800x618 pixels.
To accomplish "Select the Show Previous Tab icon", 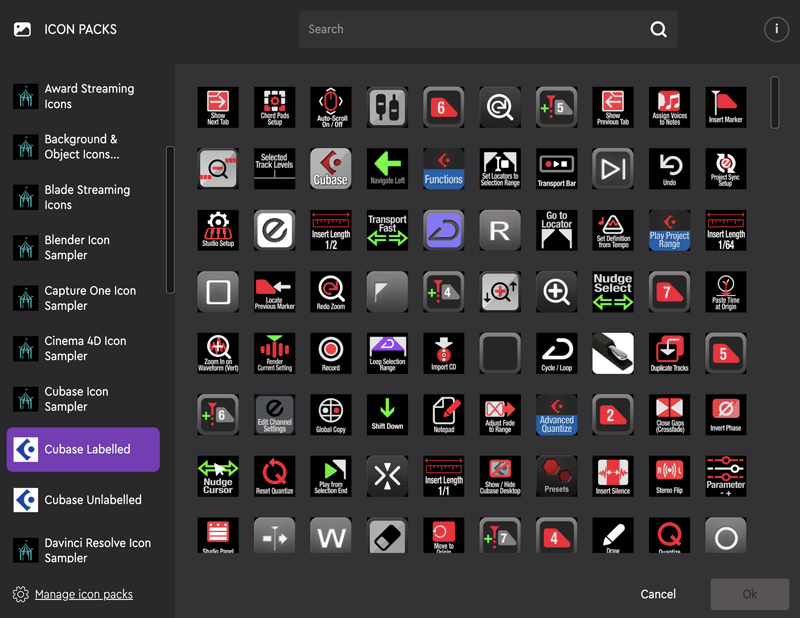I will [x=613, y=107].
